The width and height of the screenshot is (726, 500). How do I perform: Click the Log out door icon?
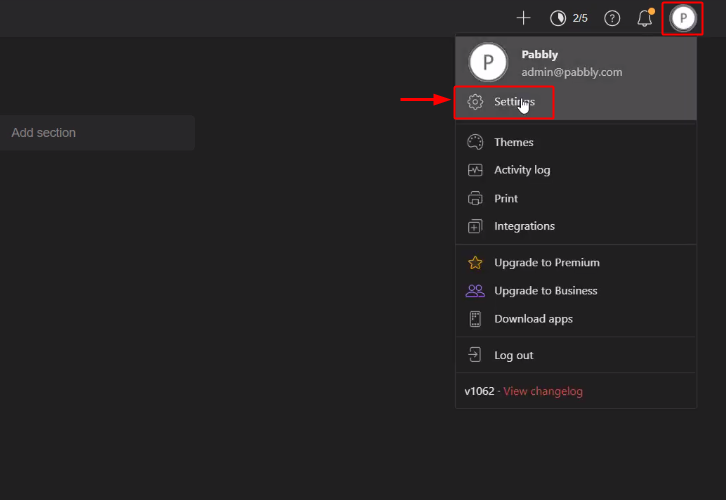click(x=474, y=355)
